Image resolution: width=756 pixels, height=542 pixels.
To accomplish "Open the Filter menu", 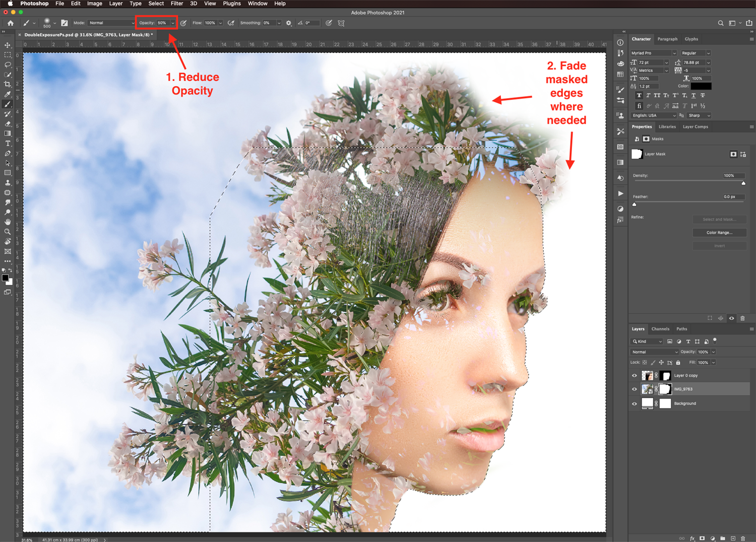I will coord(177,4).
